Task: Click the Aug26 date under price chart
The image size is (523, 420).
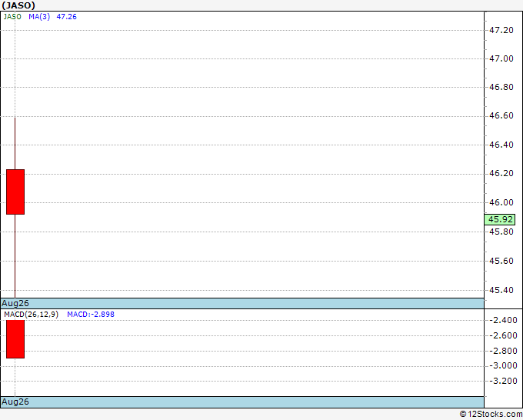Action: [15, 303]
